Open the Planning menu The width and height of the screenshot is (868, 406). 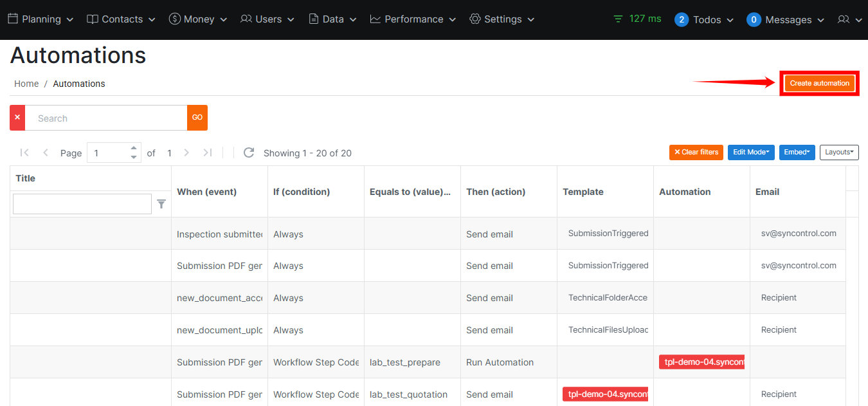[41, 19]
